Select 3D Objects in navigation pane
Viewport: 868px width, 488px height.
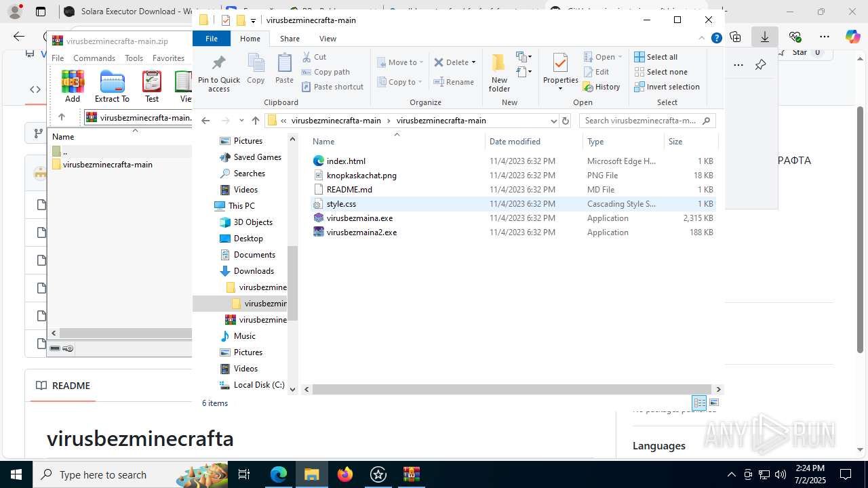tap(253, 222)
